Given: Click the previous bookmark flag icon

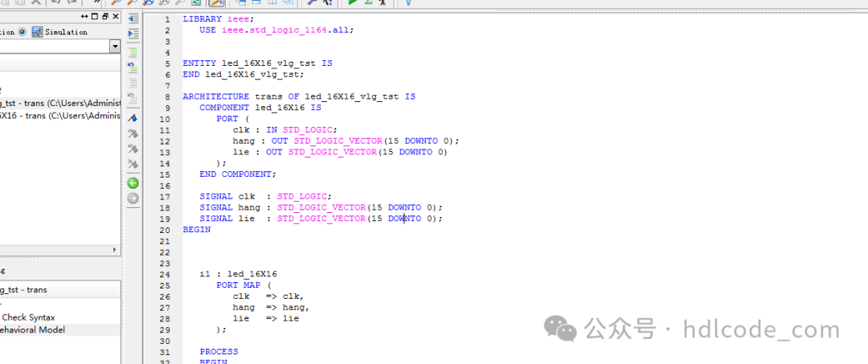Looking at the screenshot, I should click(x=133, y=149).
